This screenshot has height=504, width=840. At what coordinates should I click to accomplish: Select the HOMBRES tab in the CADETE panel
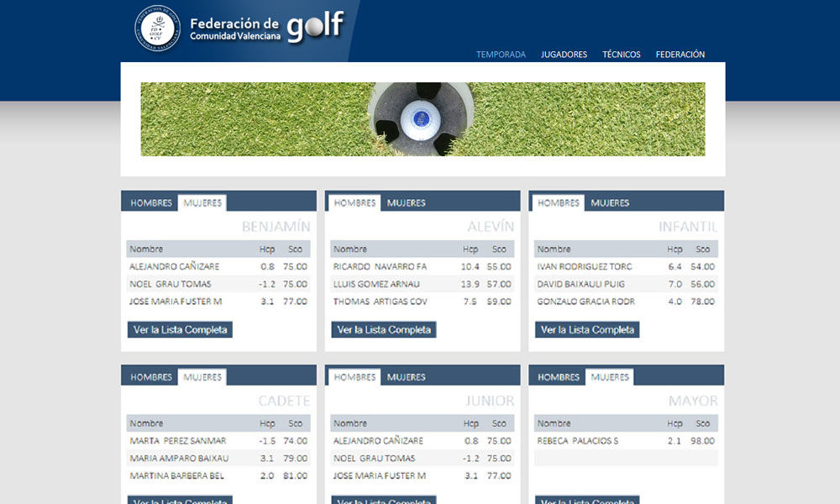pos(149,377)
